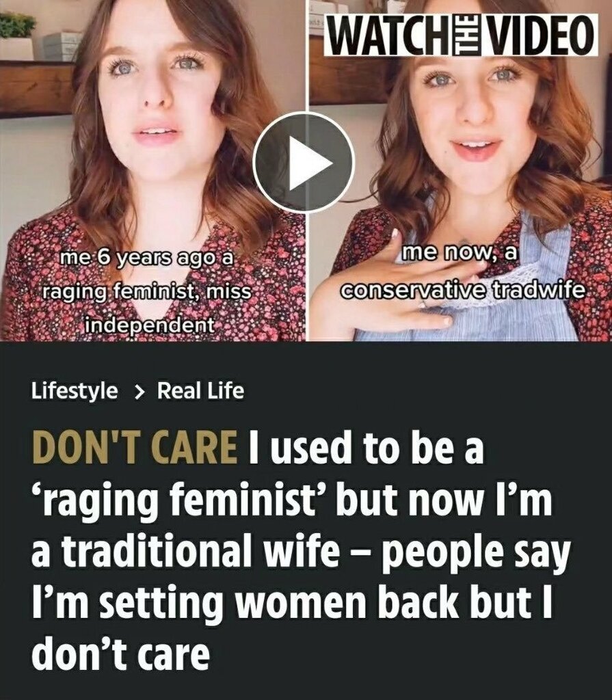
Task: Click the 'raging feminist, miss' caption line
Action: click(146, 291)
